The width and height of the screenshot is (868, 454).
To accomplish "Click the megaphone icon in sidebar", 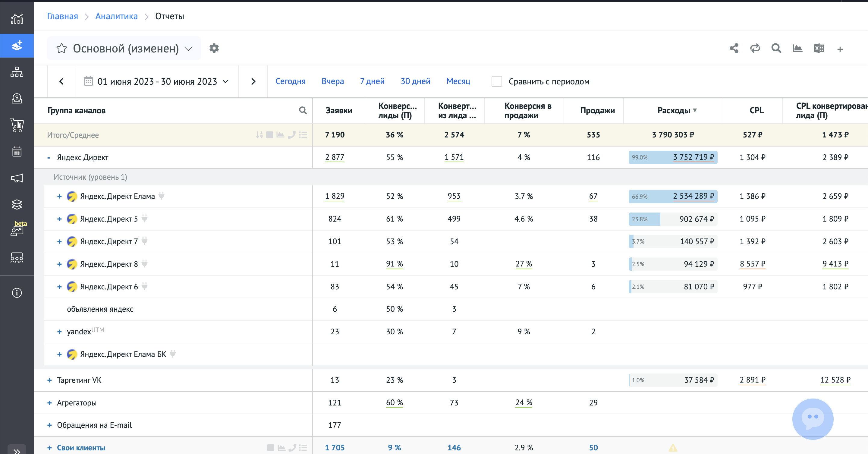I will tap(17, 178).
